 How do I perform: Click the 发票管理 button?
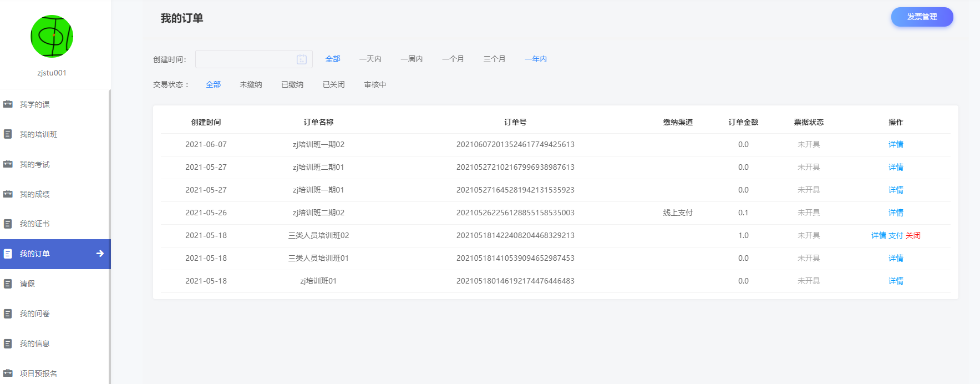point(922,17)
